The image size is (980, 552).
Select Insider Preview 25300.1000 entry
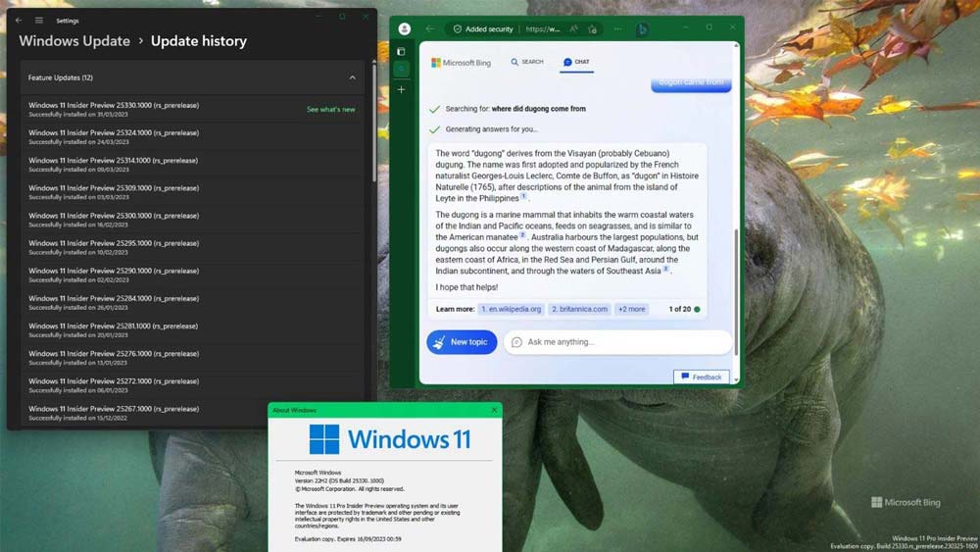point(192,220)
